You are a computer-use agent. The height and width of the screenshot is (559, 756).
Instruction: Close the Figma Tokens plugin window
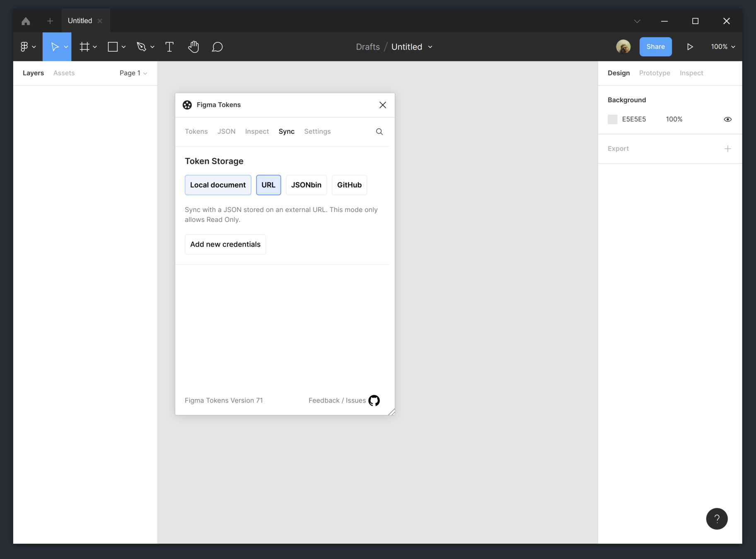click(x=383, y=105)
